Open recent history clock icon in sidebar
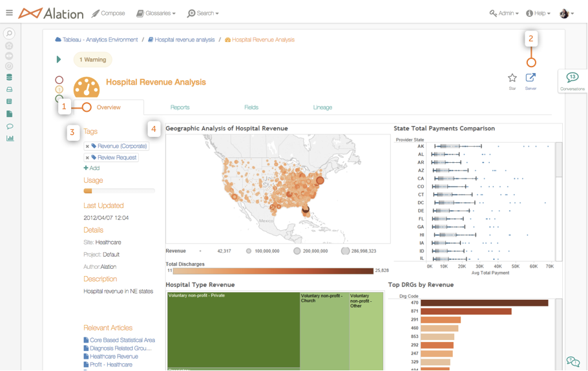588x371 pixels. click(10, 66)
